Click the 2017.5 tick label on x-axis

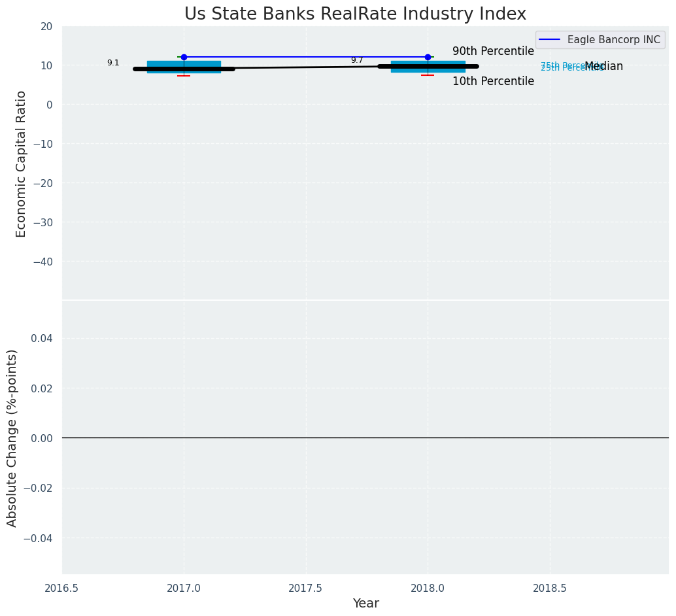[x=305, y=588]
